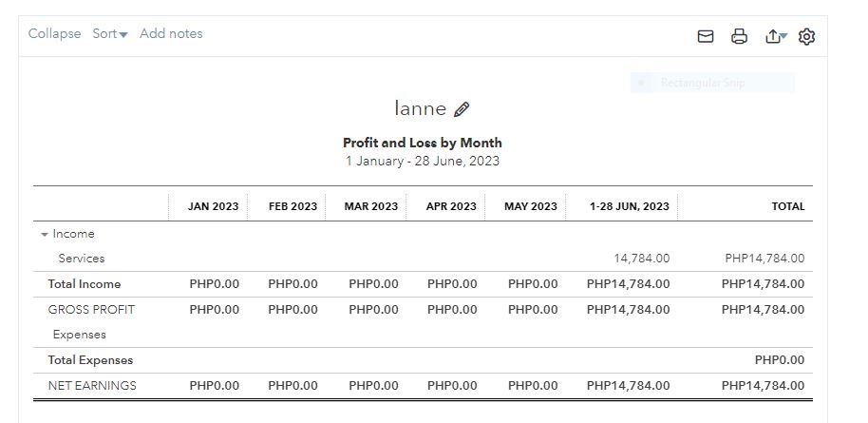Click the JAN 2023 column header
The height and width of the screenshot is (423, 868).
(213, 206)
